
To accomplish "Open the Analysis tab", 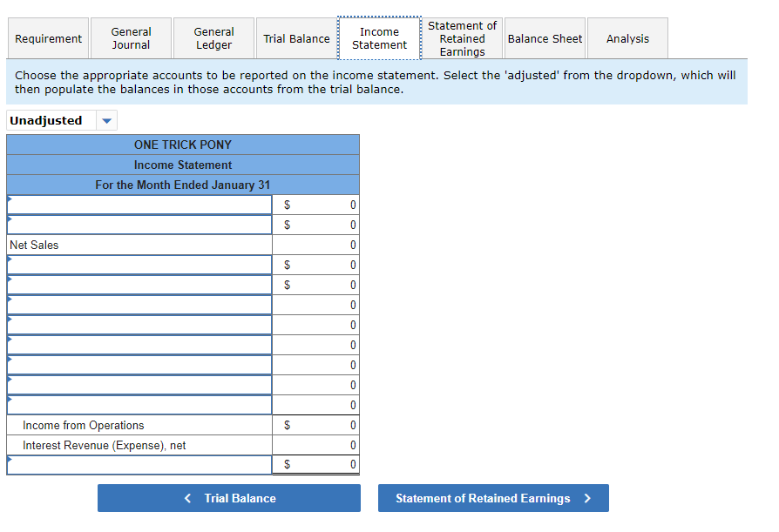I will 627,38.
